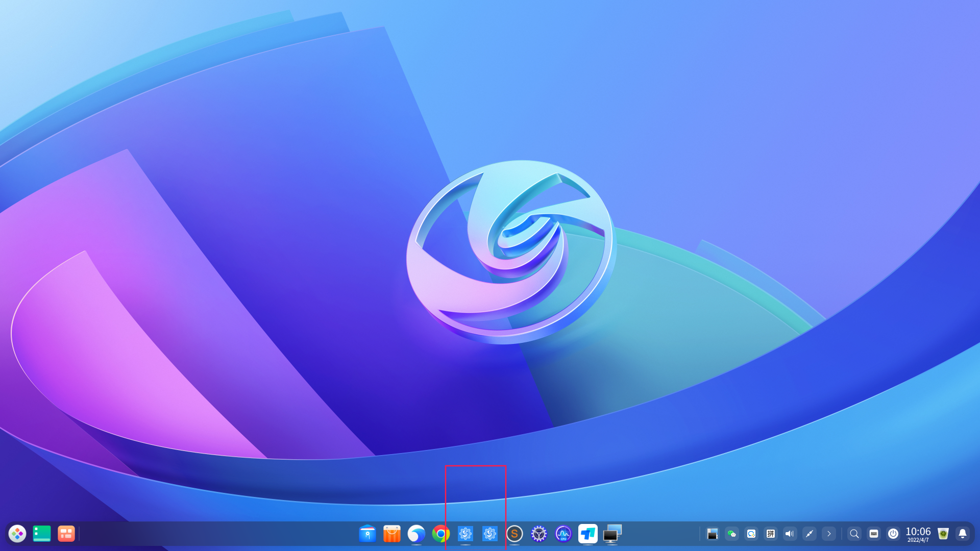Open the CPU System Monitor
Image resolution: width=980 pixels, height=551 pixels.
click(562, 534)
